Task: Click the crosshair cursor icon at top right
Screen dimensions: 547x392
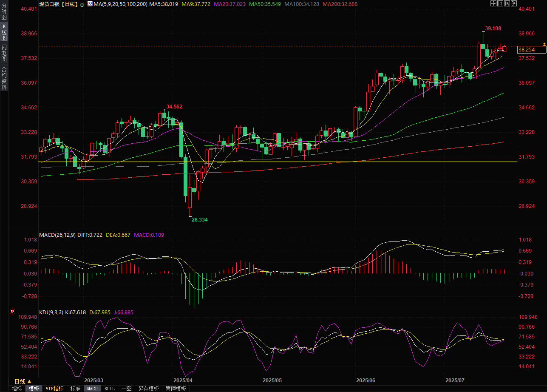Action: [x=493, y=3]
